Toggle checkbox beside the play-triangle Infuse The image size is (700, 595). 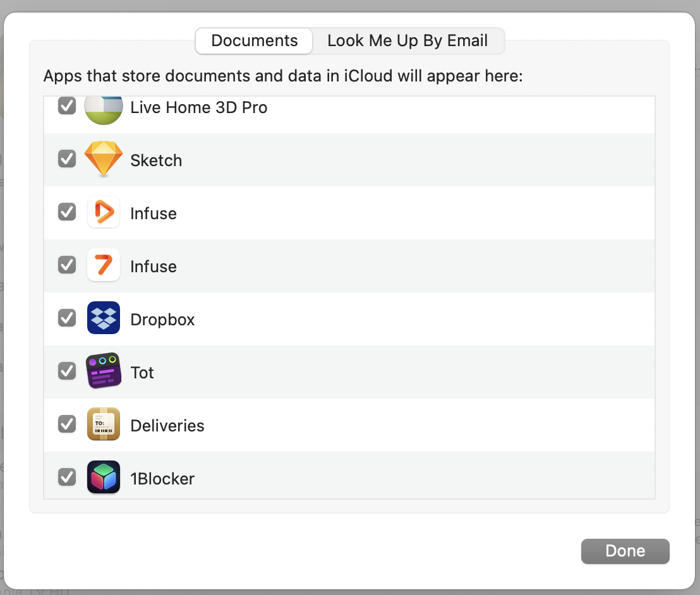click(x=67, y=212)
